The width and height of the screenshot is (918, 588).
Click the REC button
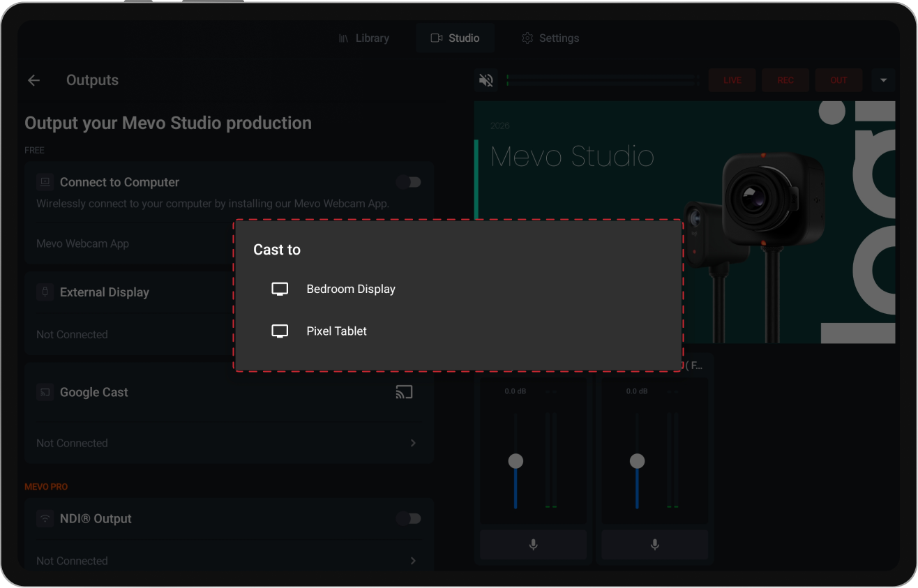785,80
